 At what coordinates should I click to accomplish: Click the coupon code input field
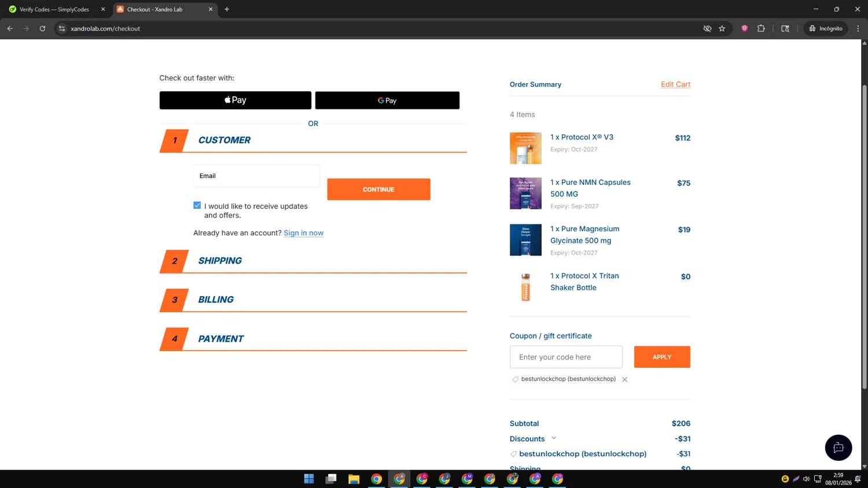[566, 357]
